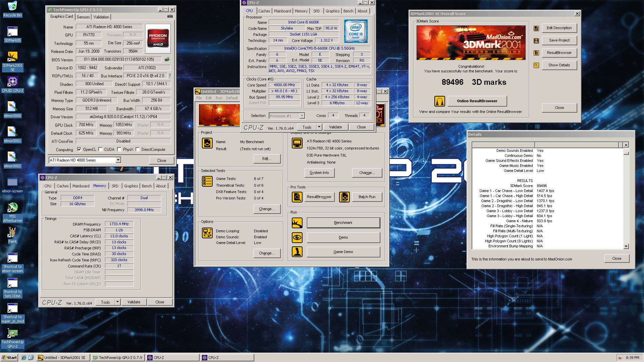Viewport: 644px width, 362px height.
Task: Click the Game Demo joystick icon
Action: pyautogui.click(x=297, y=252)
